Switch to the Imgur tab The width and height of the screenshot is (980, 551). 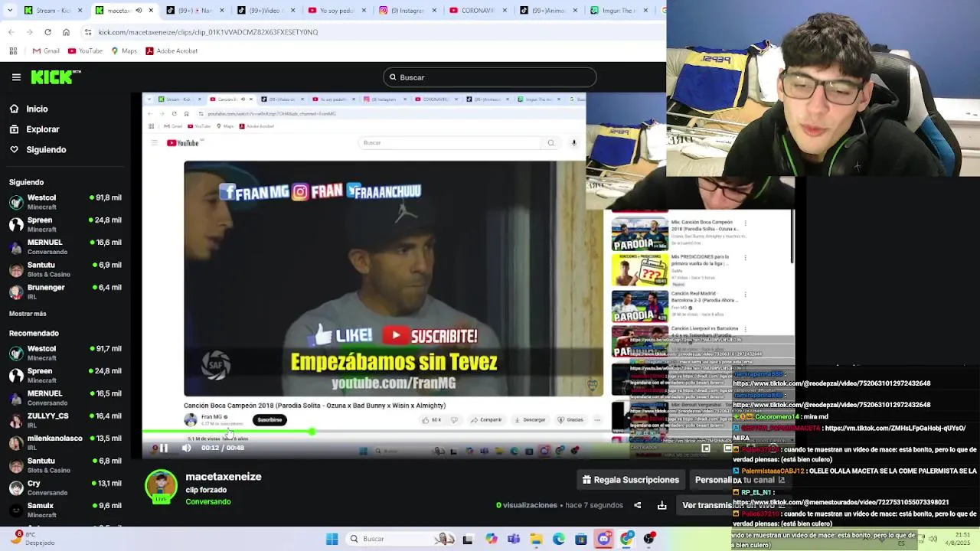click(618, 11)
